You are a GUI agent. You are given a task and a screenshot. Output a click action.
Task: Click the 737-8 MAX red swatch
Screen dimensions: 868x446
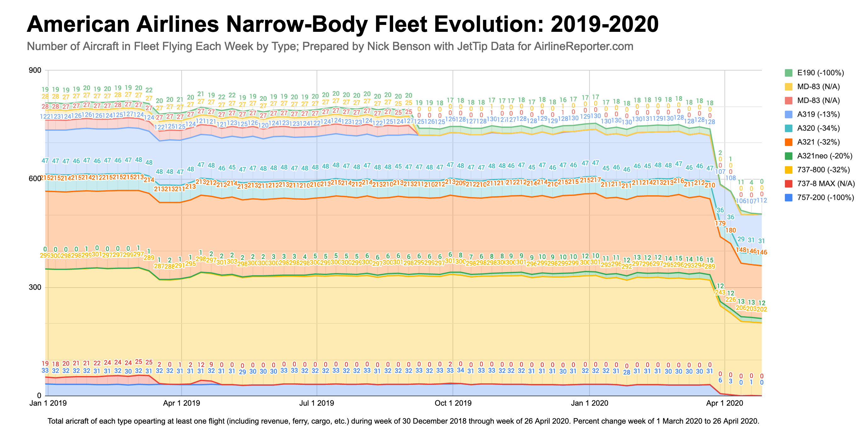(x=788, y=183)
